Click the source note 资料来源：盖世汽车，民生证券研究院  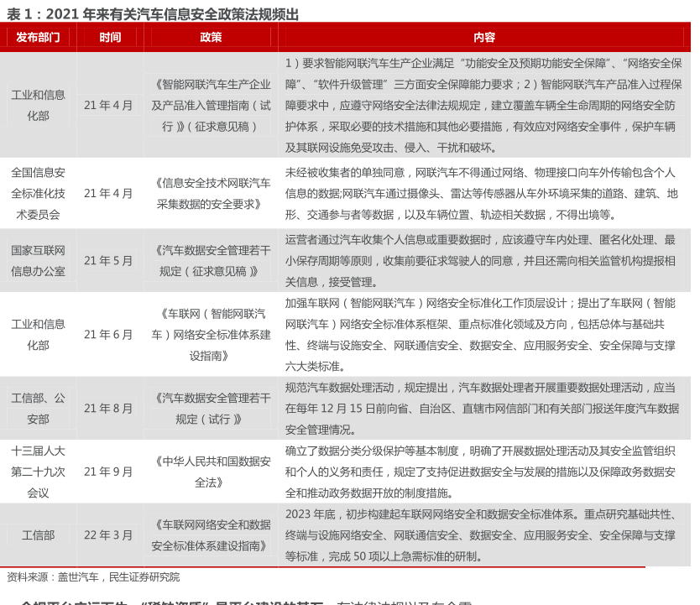tap(93, 577)
